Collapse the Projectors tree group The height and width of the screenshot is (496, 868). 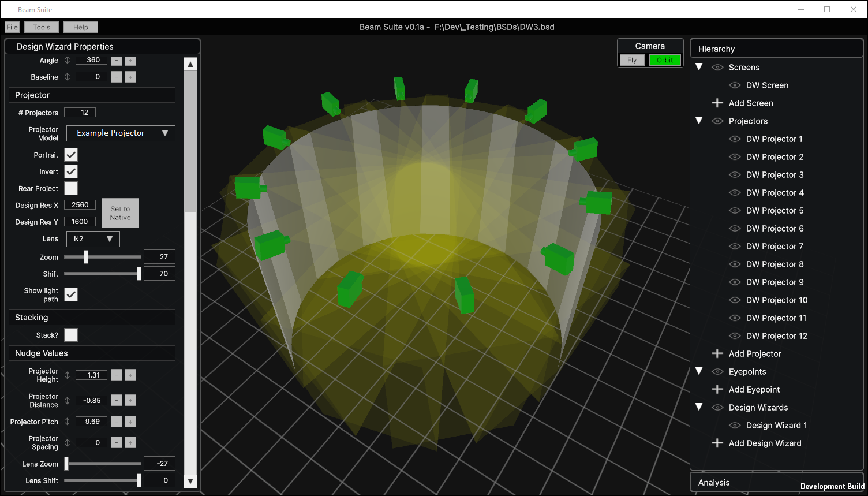(x=699, y=121)
